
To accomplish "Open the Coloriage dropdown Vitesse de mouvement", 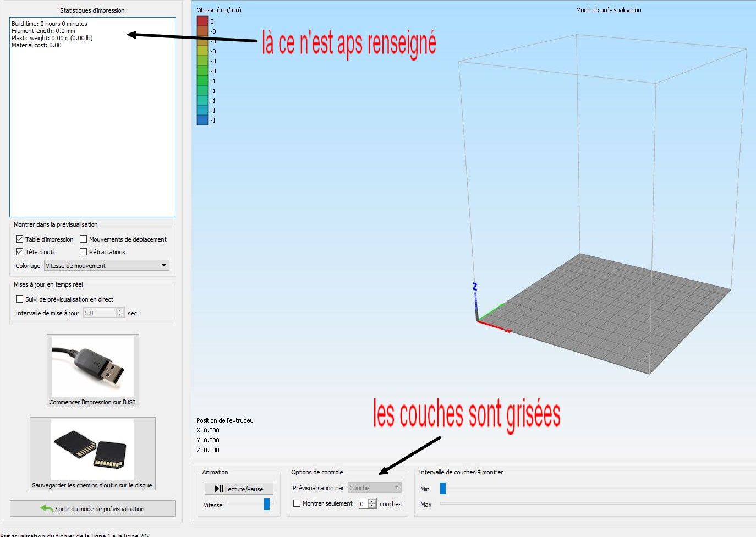I will pyautogui.click(x=107, y=266).
